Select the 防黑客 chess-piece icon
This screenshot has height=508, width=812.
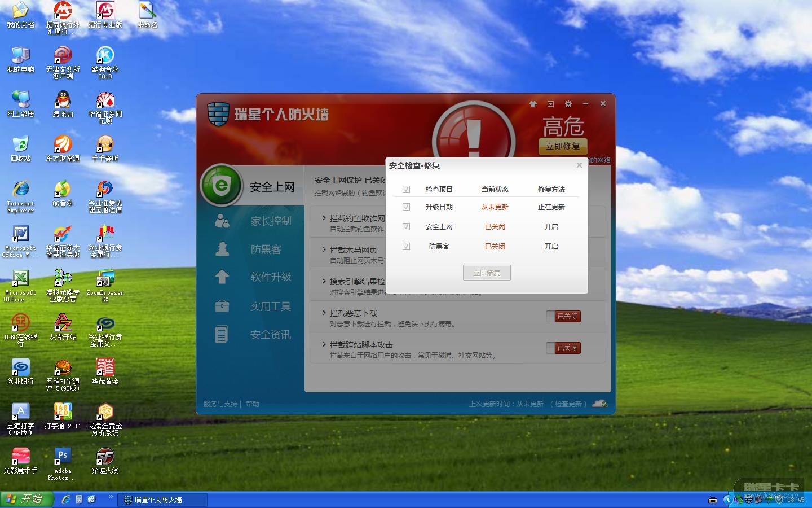click(x=222, y=249)
